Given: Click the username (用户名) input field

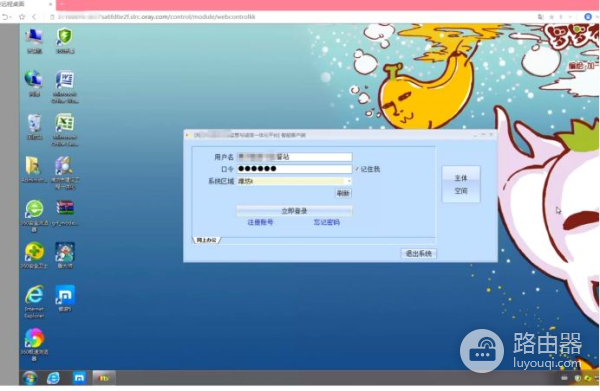Looking at the screenshot, I should (294, 157).
